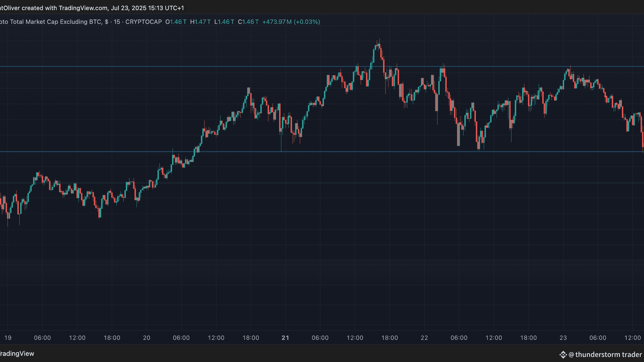The height and width of the screenshot is (362, 644).
Task: Click the 23 date label on time axis
Action: click(x=563, y=338)
